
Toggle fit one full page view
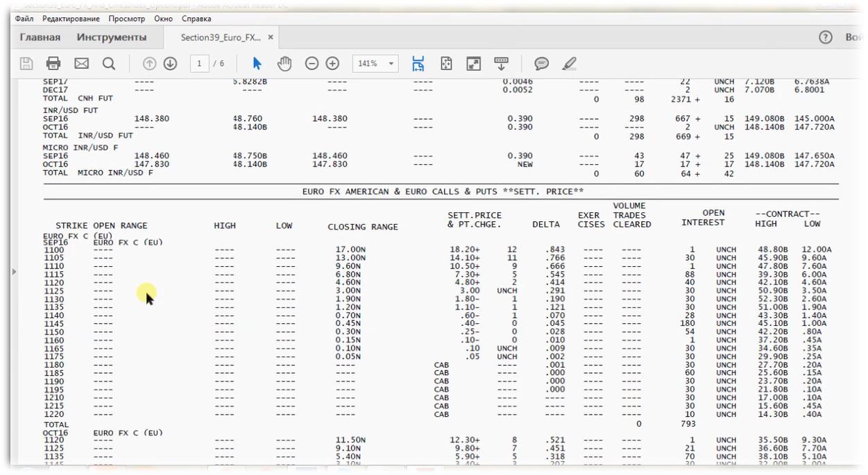click(x=446, y=64)
